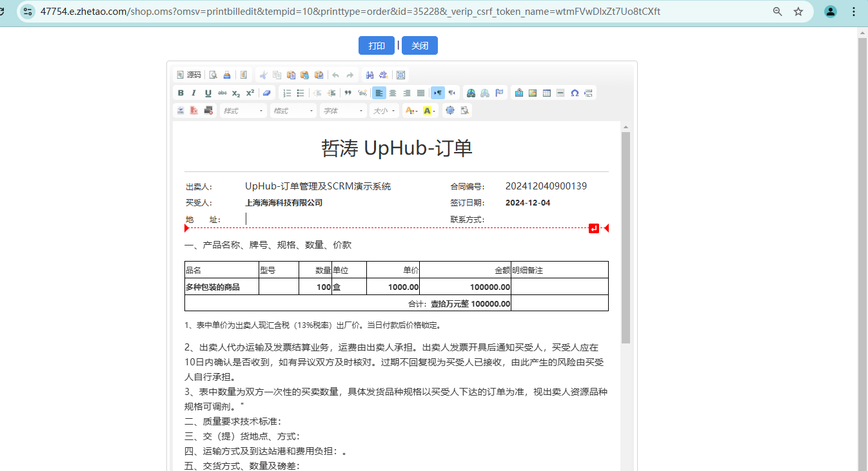Toggle strikethrough formatting
The width and height of the screenshot is (868, 471).
pyautogui.click(x=222, y=93)
